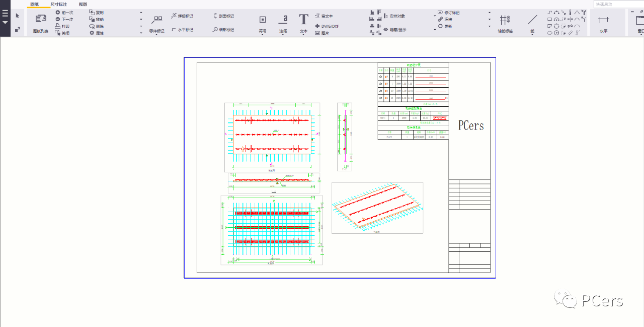Expand the 线 line tool dropdown
The height and width of the screenshot is (327, 644).
tap(532, 34)
